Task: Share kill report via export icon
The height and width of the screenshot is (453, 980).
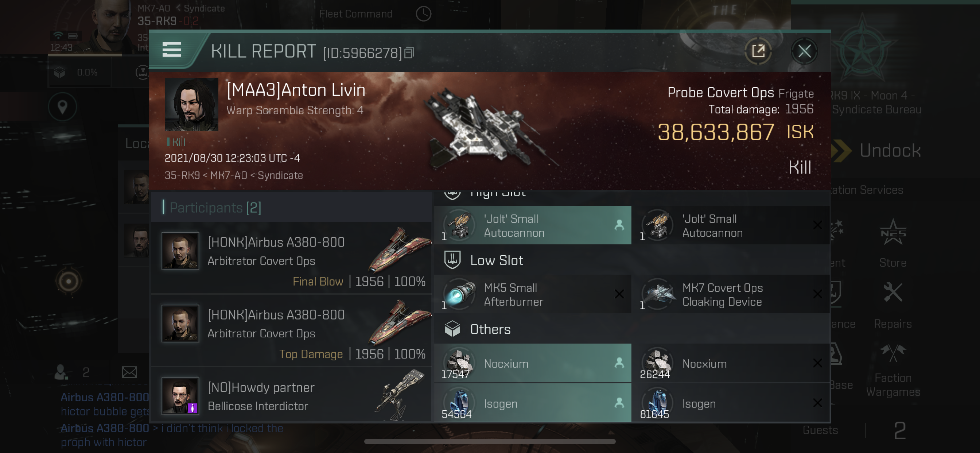Action: [x=758, y=51]
